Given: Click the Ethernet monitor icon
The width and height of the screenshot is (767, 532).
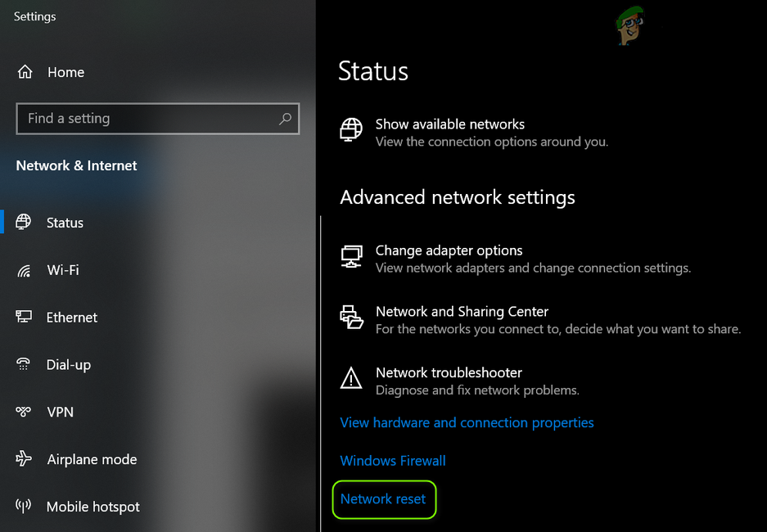Looking at the screenshot, I should (x=24, y=317).
